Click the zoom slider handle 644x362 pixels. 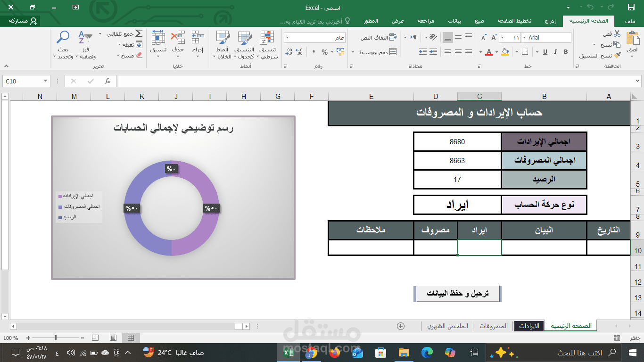[x=56, y=338]
